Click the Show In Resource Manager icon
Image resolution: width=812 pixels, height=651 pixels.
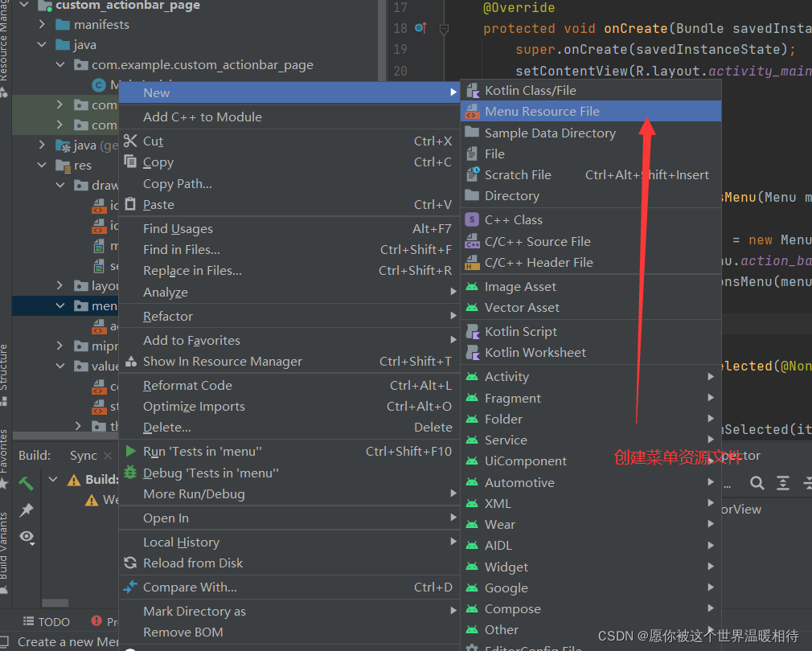pos(131,361)
